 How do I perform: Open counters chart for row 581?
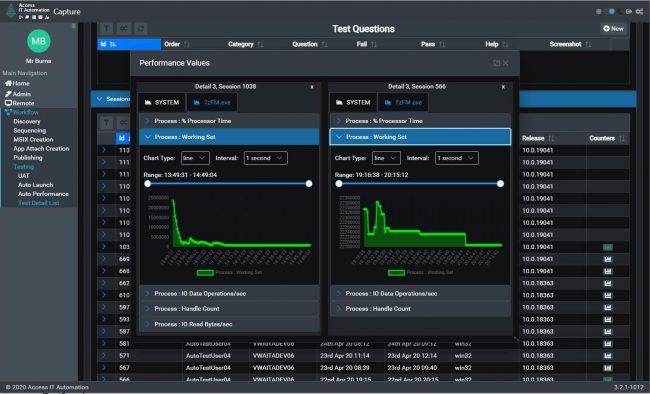[x=607, y=344]
